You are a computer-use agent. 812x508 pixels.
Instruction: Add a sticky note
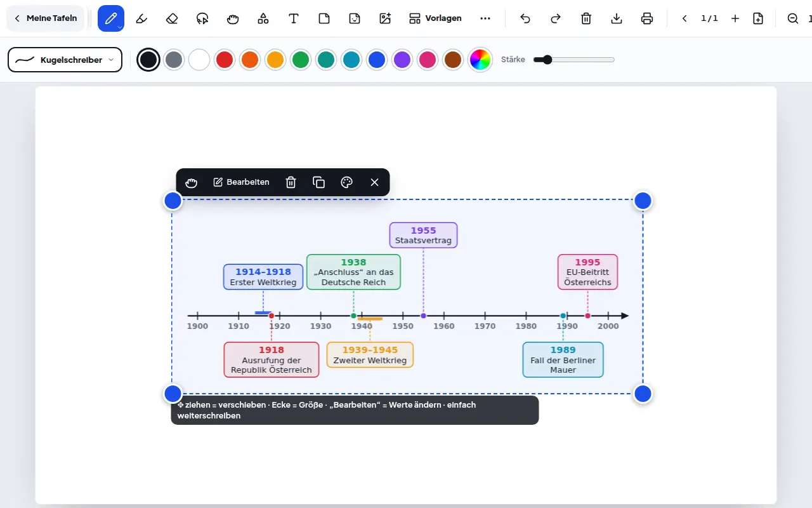tap(324, 18)
